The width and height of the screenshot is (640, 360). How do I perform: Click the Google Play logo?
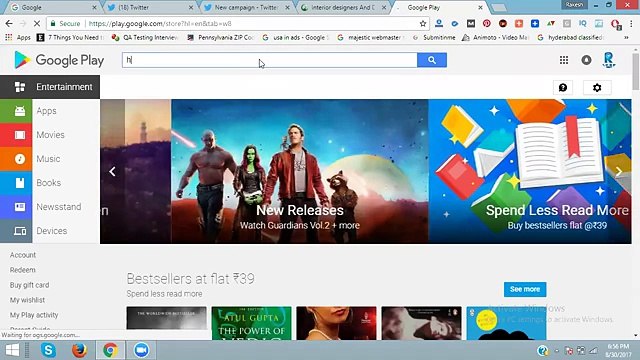[x=59, y=60]
